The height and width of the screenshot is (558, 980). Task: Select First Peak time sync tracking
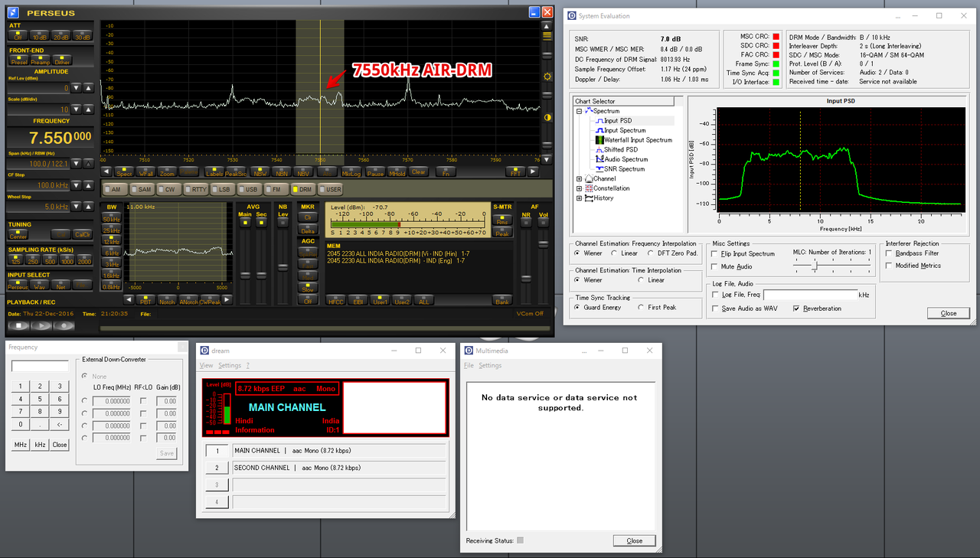coord(641,308)
